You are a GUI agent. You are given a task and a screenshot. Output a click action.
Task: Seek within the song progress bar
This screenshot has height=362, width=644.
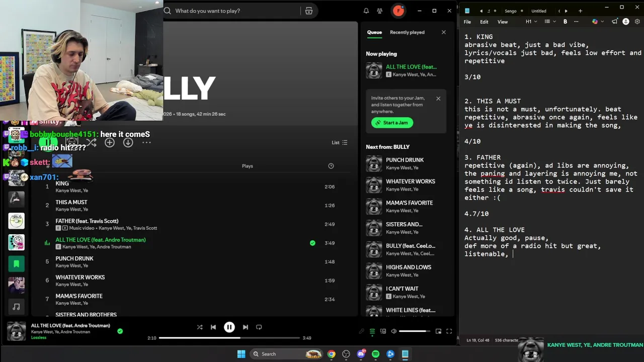tap(229, 338)
